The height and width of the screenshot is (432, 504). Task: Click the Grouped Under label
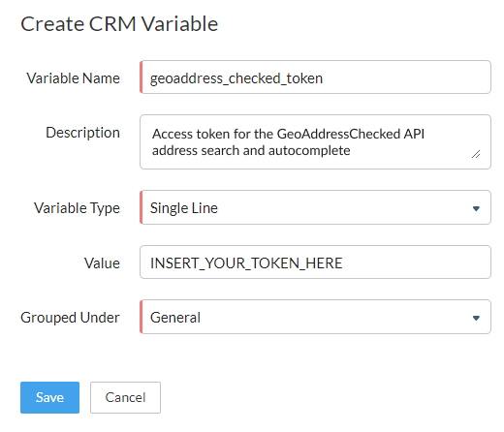pos(70,318)
